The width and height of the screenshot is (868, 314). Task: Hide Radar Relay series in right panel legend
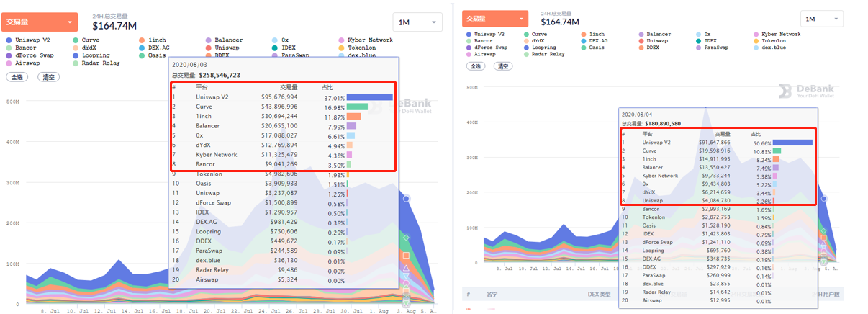pyautogui.click(x=544, y=54)
